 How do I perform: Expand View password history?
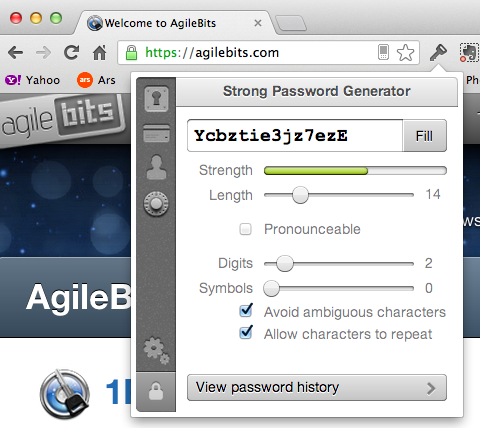point(317,388)
